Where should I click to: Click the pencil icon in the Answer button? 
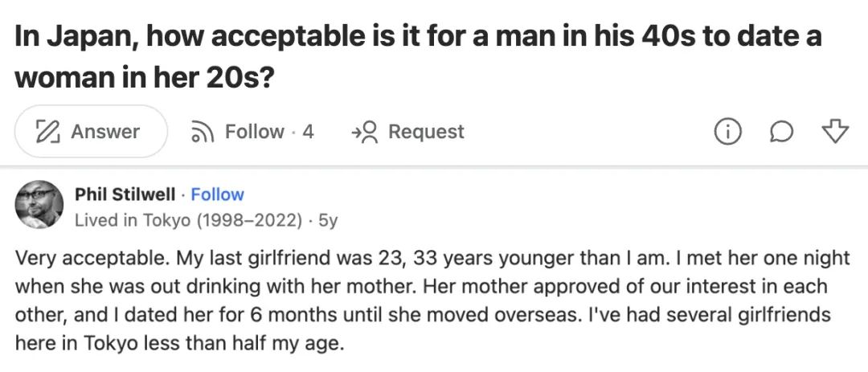[50, 132]
